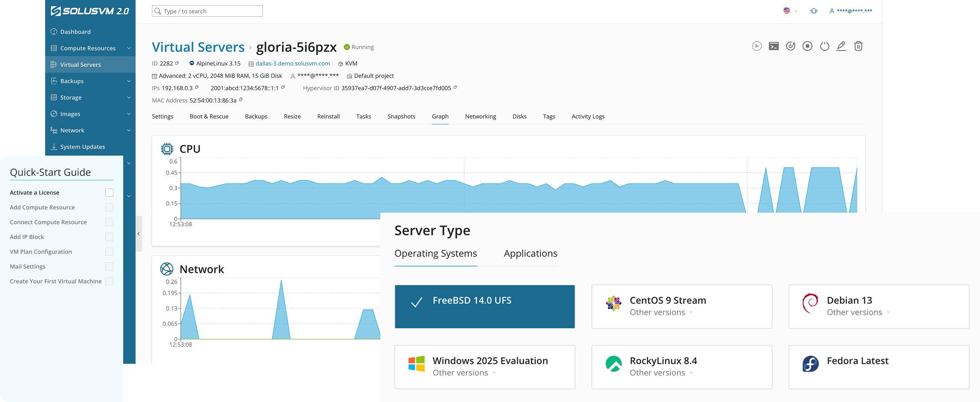Check the Add IP Block checkbox
The width and height of the screenshot is (980, 402).
[x=109, y=237]
